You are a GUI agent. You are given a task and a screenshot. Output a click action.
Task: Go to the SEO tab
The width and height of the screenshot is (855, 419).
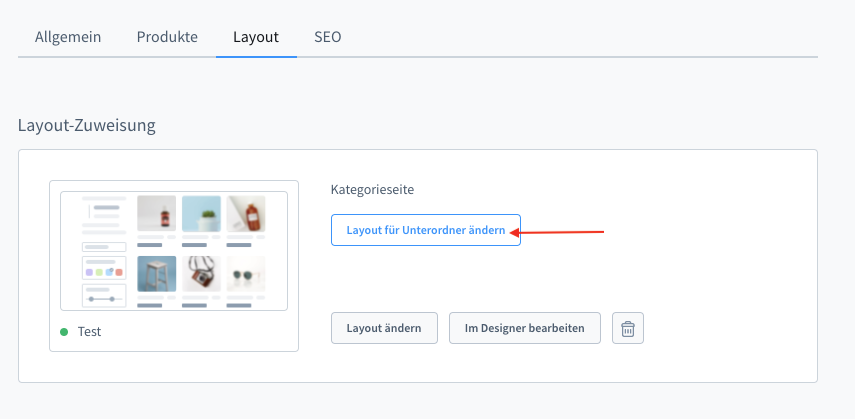pyautogui.click(x=328, y=37)
